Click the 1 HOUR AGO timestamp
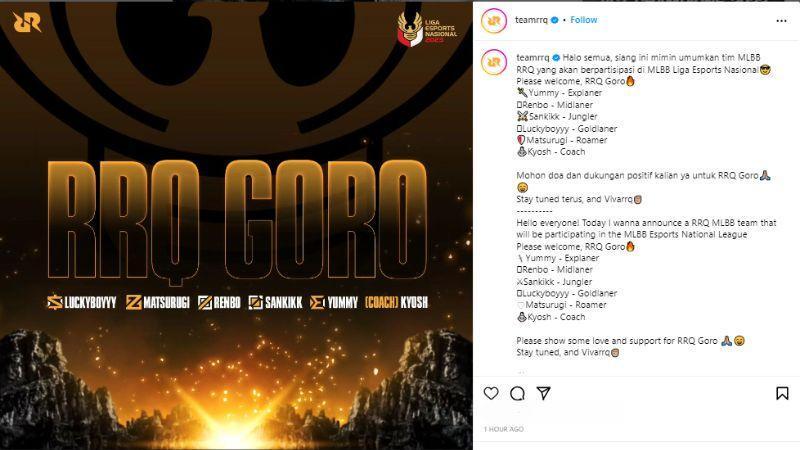Viewport: 800px width, 450px height. coord(504,429)
